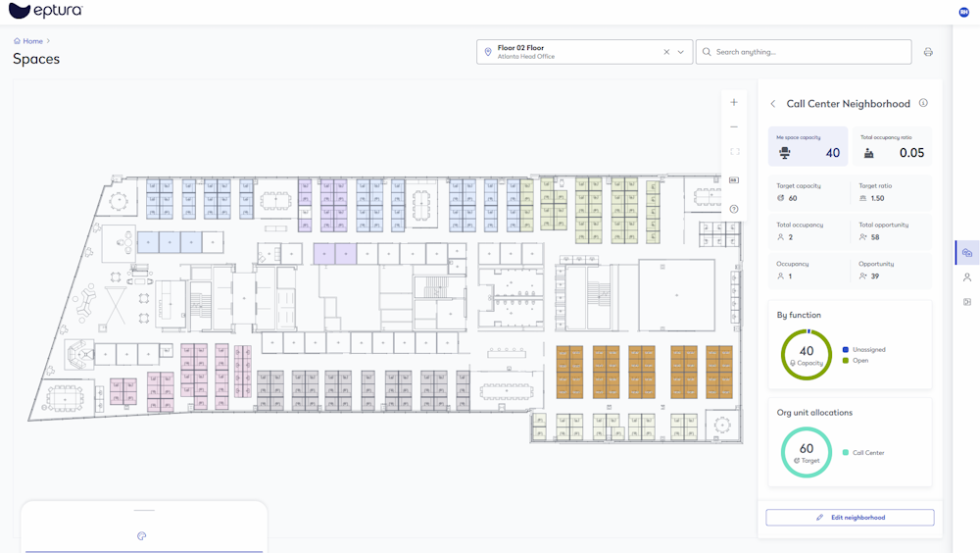Expand the floor selector dropdown
The width and height of the screenshot is (980, 553).
click(x=681, y=52)
